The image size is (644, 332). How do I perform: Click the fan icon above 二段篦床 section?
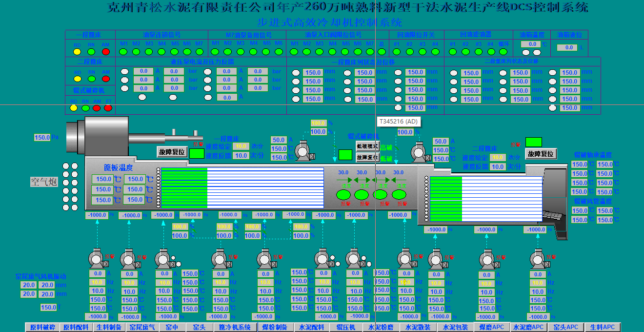(419, 151)
